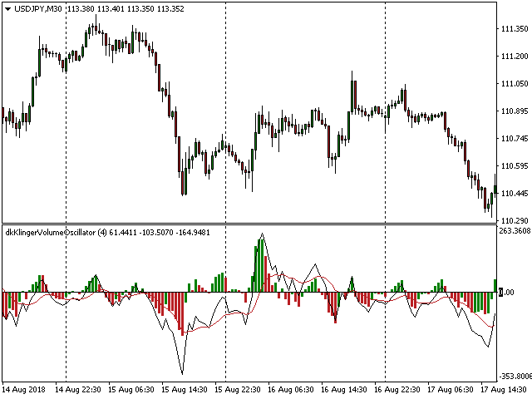Click the 110.895 price scale label
Viewport: 532px width, 399px height.
pyautogui.click(x=515, y=111)
